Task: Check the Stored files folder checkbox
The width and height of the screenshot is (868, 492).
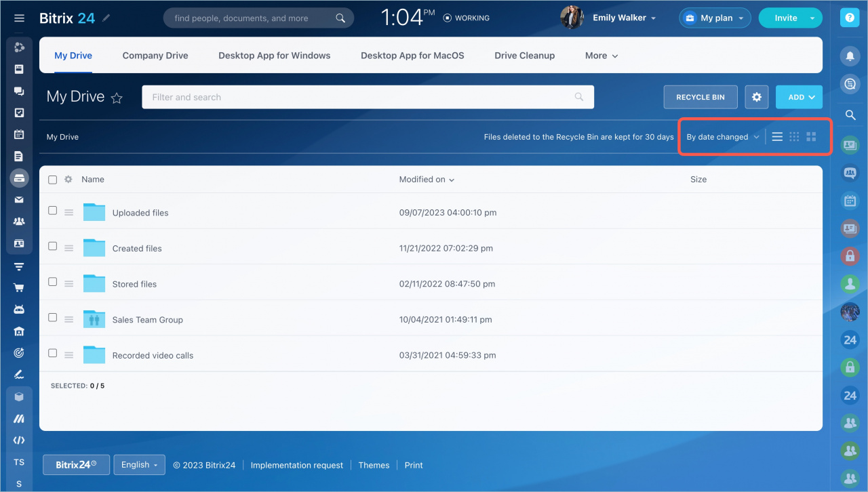Action: tap(53, 282)
